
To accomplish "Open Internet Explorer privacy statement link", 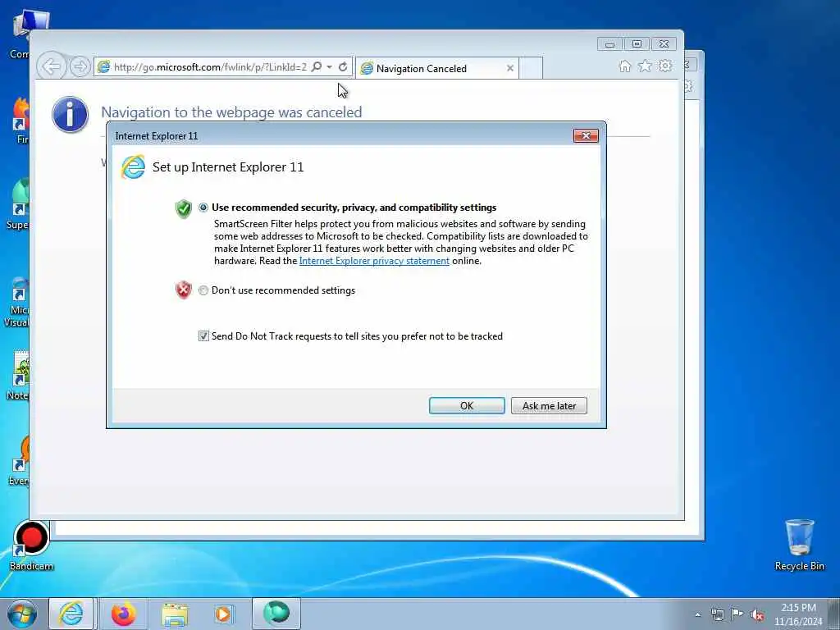I will (374, 261).
